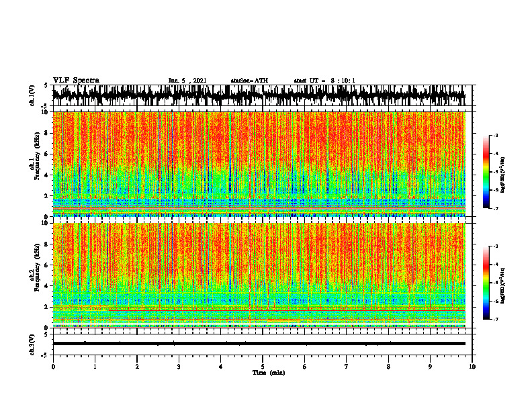The height and width of the screenshot is (411, 532).
Task: Click the 2 kHz tick of ch.2 spectrogram
Action: (x=47, y=307)
